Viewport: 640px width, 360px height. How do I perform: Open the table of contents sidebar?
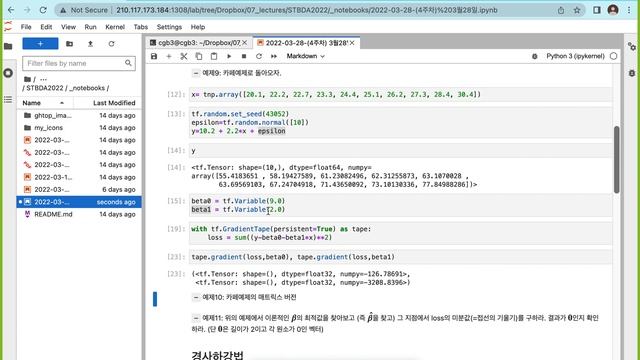(x=8, y=99)
